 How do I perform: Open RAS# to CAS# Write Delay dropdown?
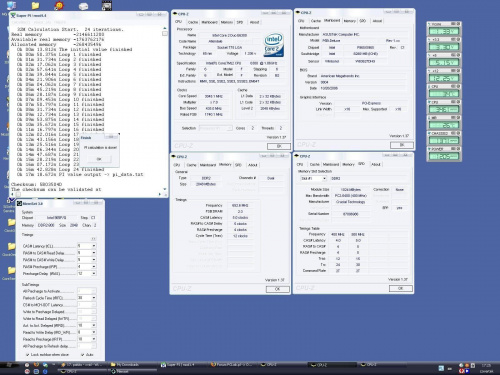94,260
